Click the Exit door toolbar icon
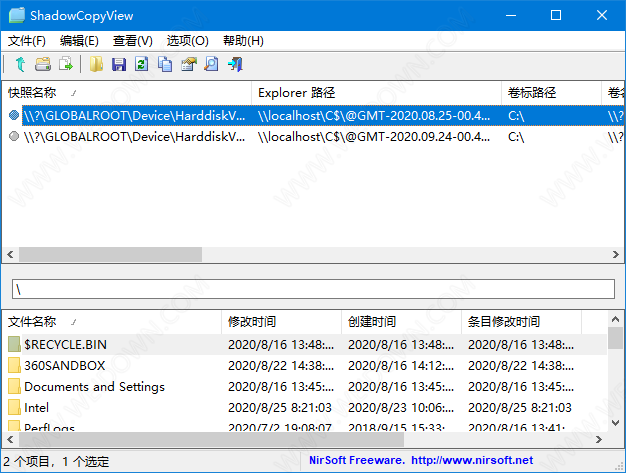 236,64
